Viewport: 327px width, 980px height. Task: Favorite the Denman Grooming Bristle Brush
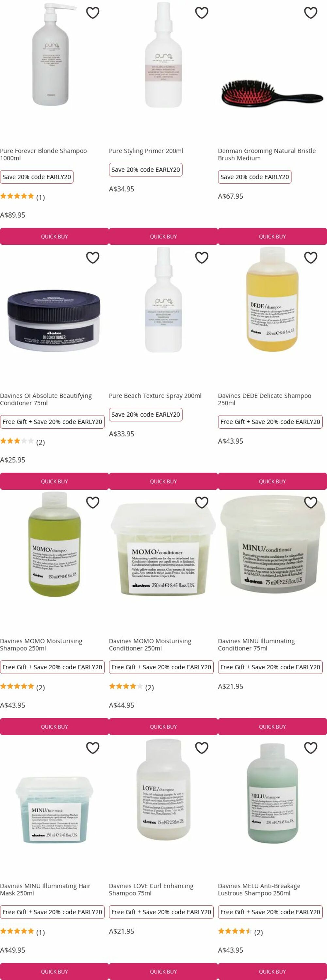[x=311, y=12]
